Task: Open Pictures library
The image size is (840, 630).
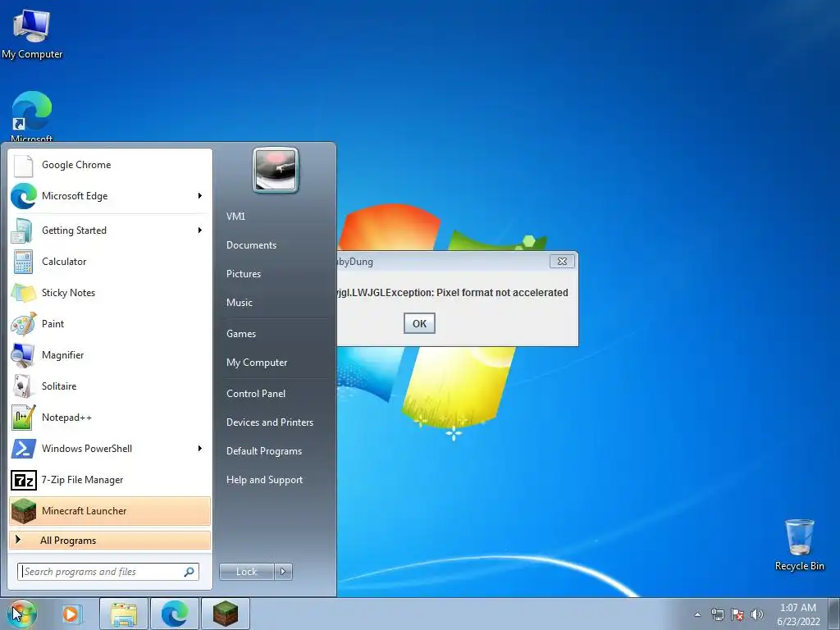Action: coord(244,274)
